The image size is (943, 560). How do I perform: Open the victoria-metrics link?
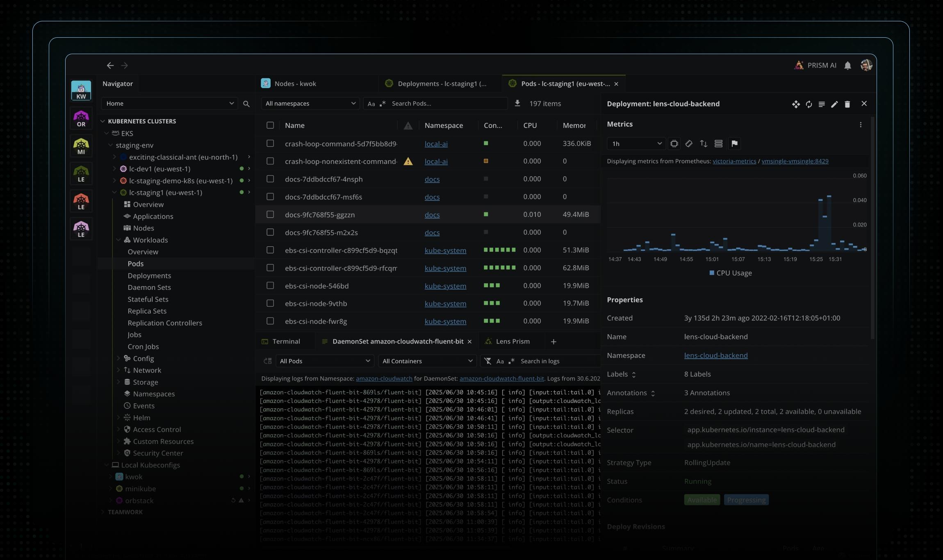point(734,162)
